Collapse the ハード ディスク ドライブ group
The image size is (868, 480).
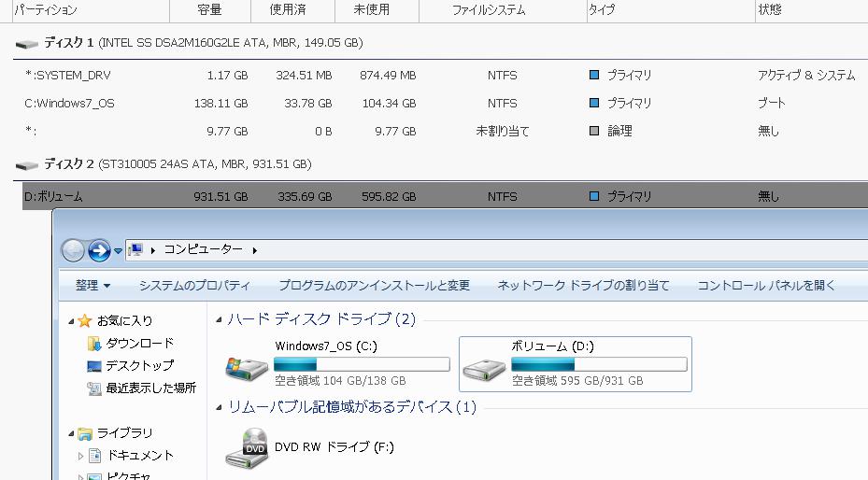(220, 319)
